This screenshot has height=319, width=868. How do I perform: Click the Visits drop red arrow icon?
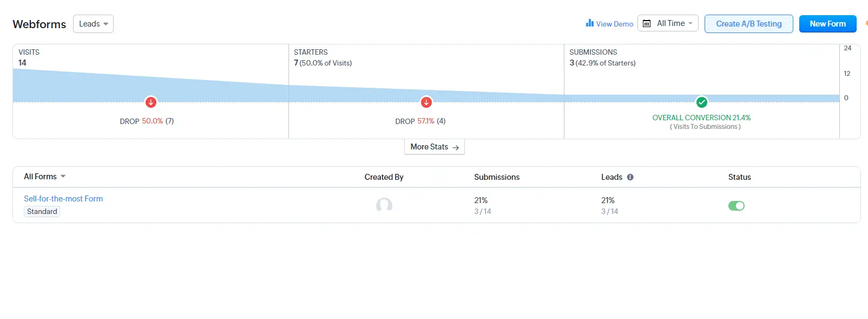(x=151, y=102)
